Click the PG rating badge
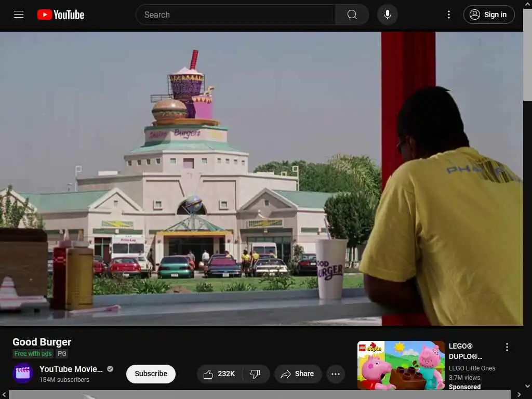 (62, 353)
